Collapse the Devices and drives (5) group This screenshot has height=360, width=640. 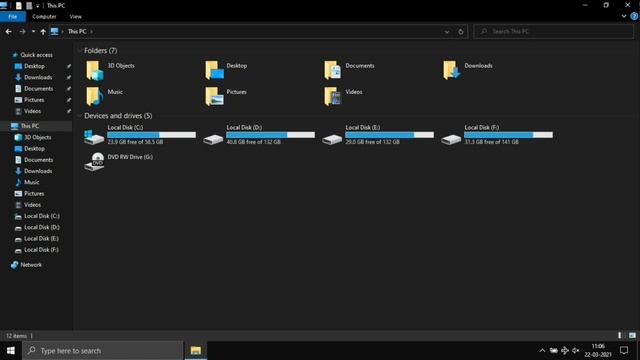coord(80,116)
